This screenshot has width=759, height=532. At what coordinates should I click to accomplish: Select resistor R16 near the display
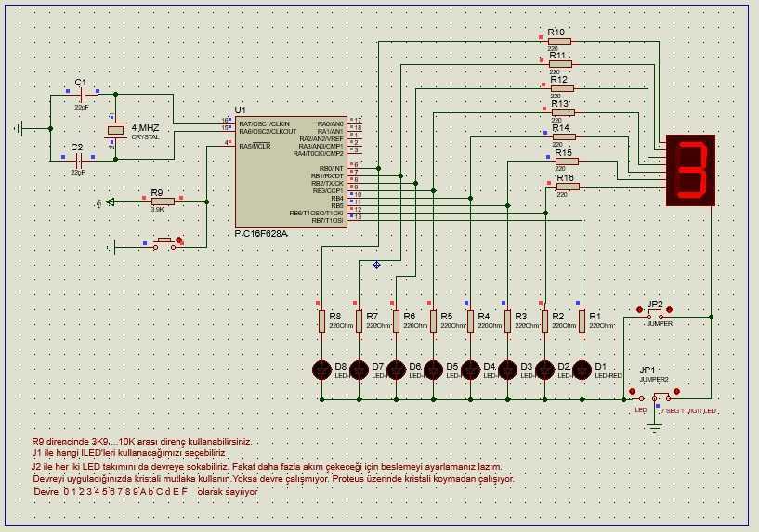coord(565,187)
